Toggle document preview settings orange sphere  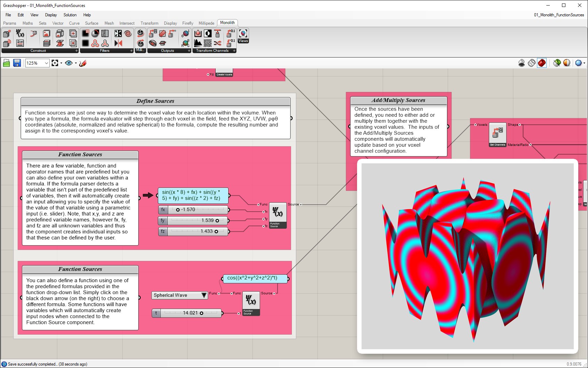567,63
